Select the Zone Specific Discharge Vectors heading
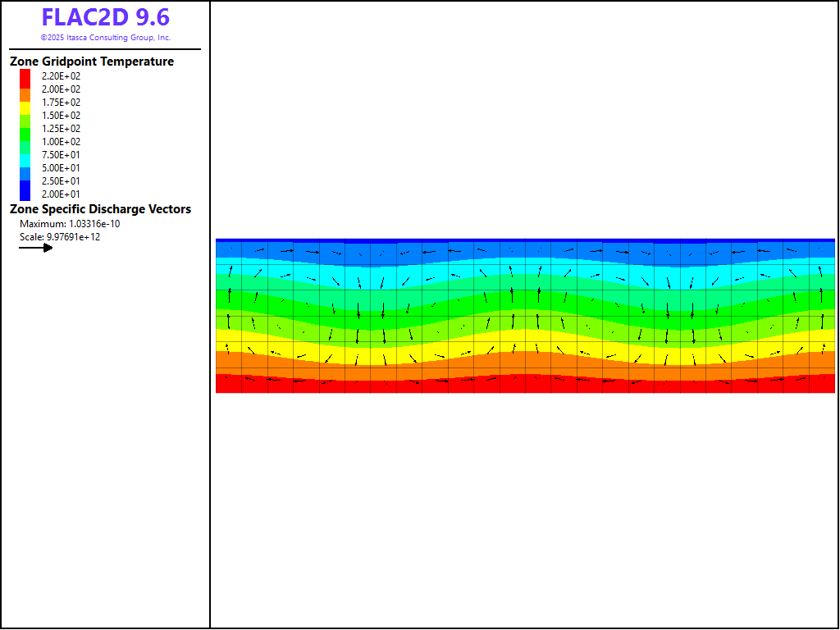Image resolution: width=840 pixels, height=630 pixels. click(x=100, y=209)
